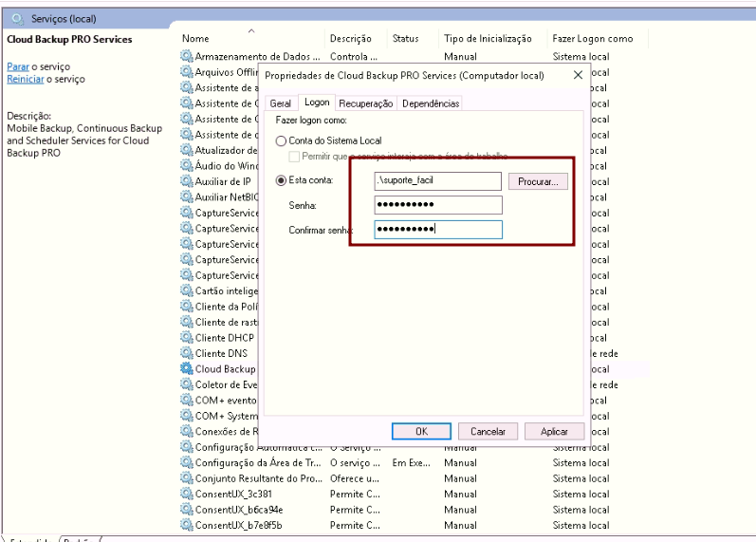
Task: Click gear icon of Coletor de Eventos
Action: tap(187, 384)
